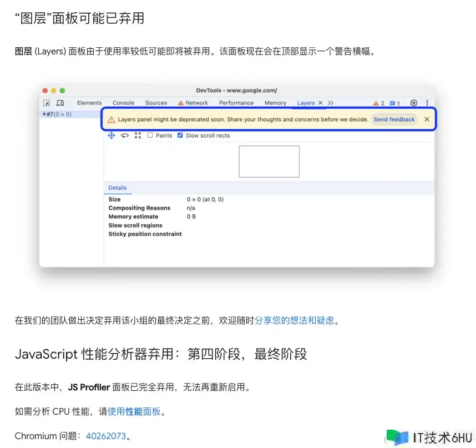Screen dimensions: 476x448
Task: Select the Rotate mode tool
Action: tap(124, 135)
